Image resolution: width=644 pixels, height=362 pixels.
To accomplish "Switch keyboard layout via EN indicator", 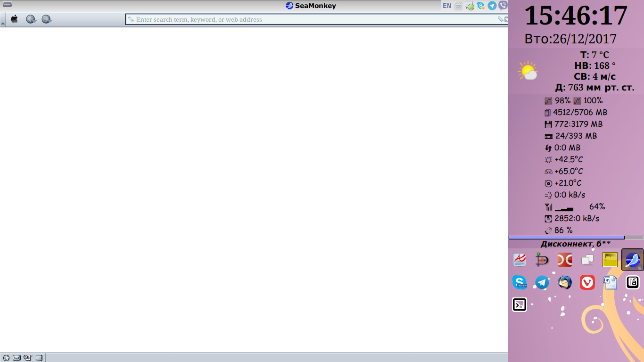I will [x=446, y=6].
